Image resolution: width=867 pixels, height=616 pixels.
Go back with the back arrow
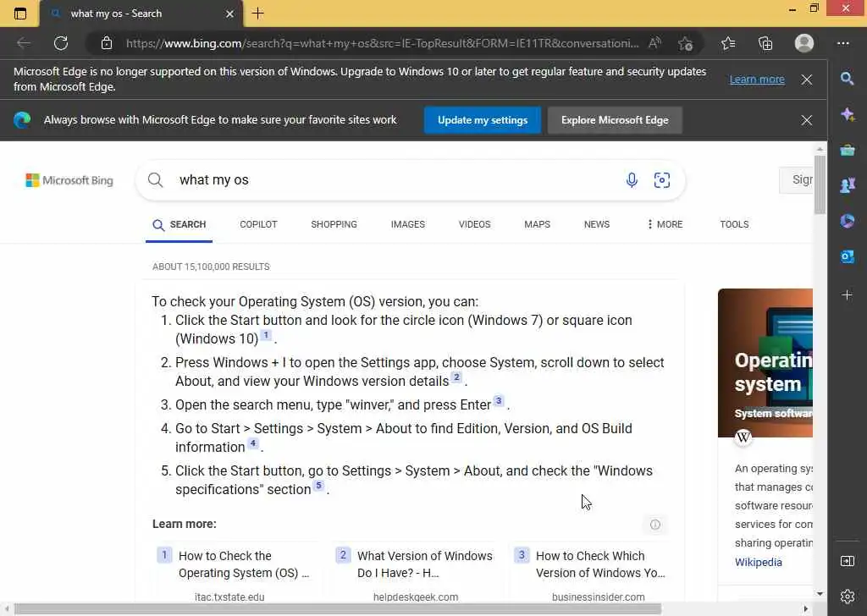click(x=24, y=43)
